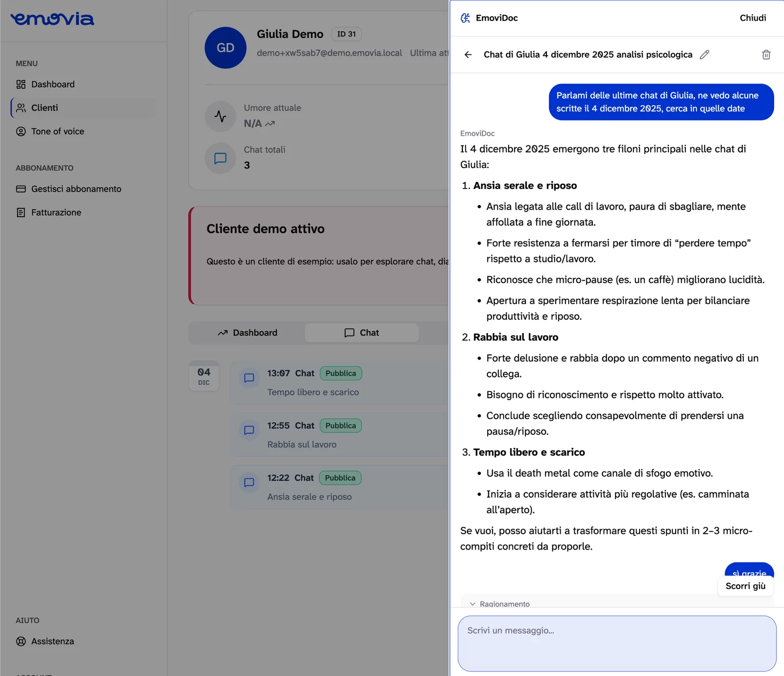Go back with the arrow in EmoviDoc

(468, 55)
